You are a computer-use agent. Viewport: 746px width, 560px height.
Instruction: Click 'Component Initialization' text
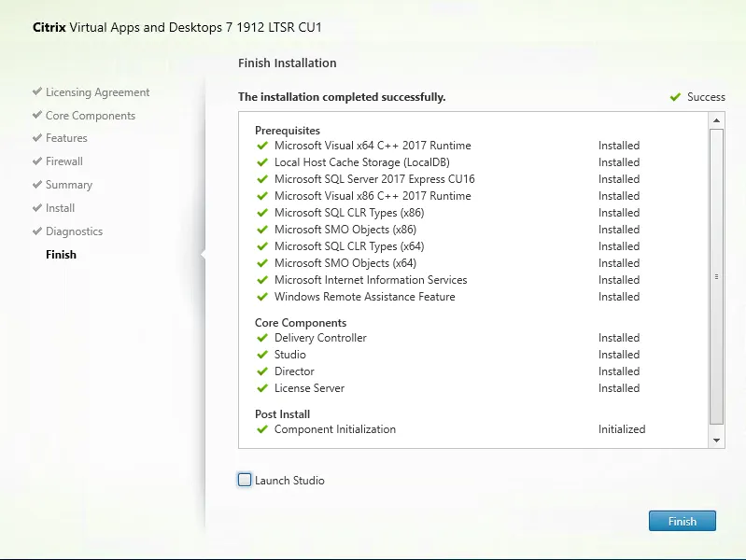(335, 429)
